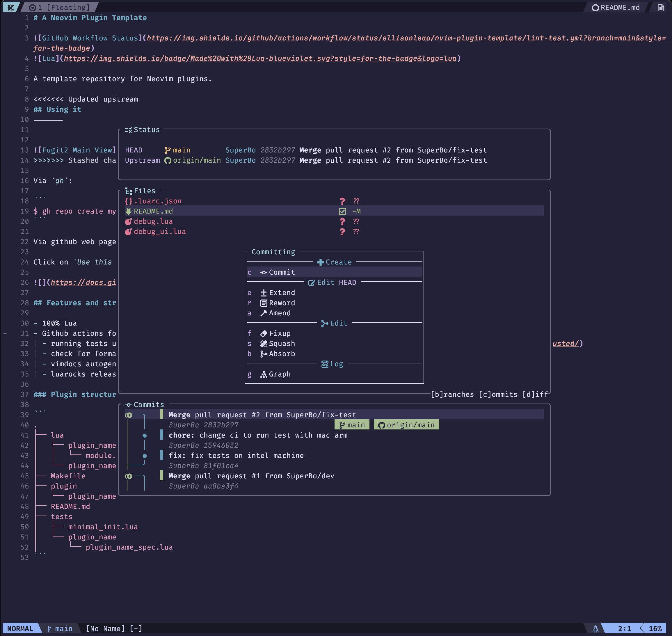
Task: Click question mark status of .luarc.json
Action: 342,201
